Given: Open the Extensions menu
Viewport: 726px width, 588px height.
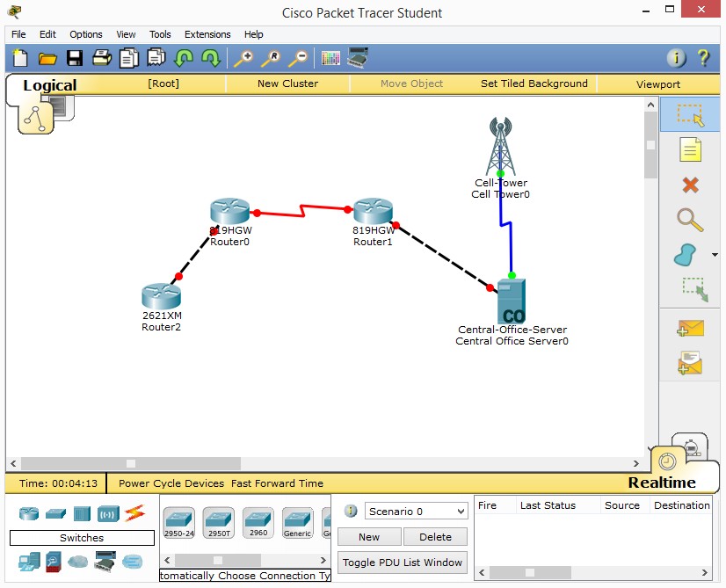Looking at the screenshot, I should [x=207, y=34].
